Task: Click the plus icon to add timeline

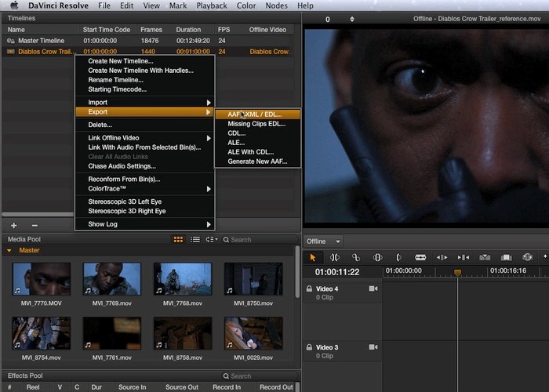Action: click(x=13, y=225)
